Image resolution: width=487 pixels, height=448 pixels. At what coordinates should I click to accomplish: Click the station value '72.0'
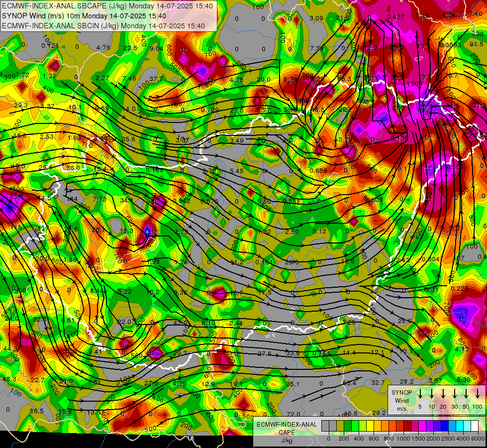coord(293,414)
